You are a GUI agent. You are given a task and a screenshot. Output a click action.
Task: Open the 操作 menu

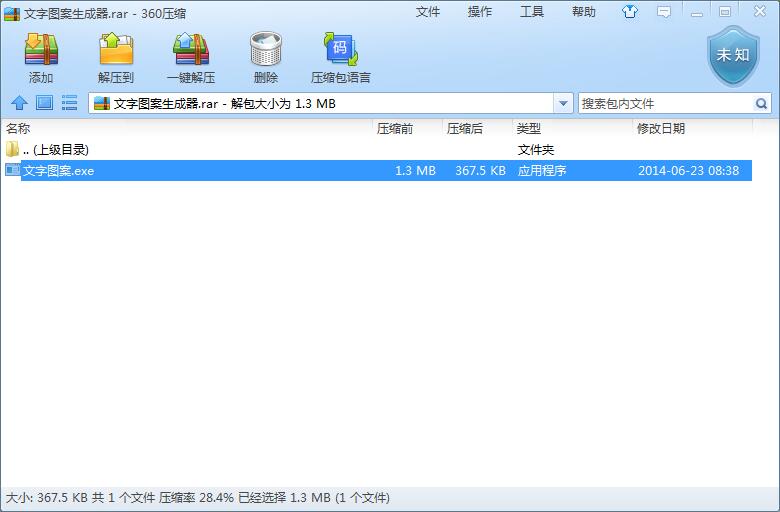click(x=480, y=11)
